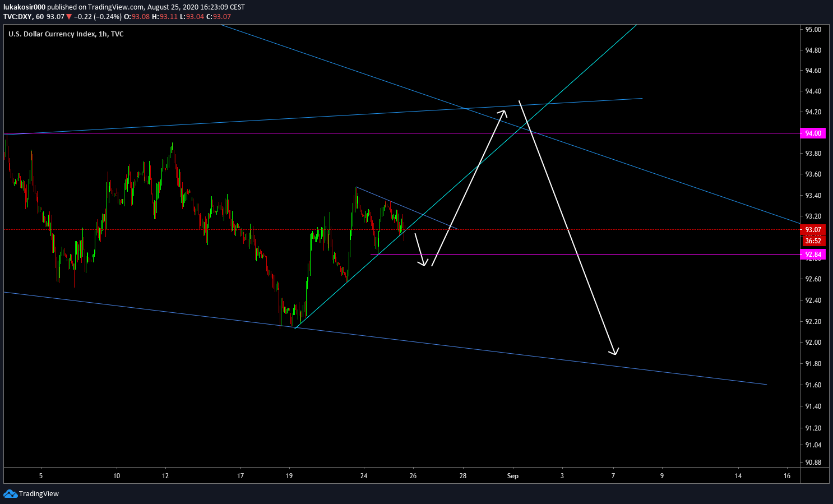Screen dimensions: 833x504
Task: Click the 94.20 price axis label
Action: (x=813, y=112)
